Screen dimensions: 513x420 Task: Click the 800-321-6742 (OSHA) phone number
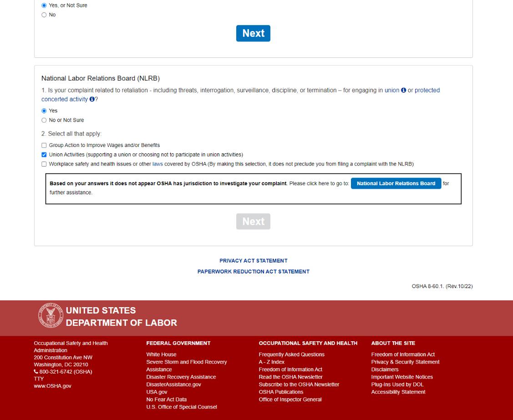[66, 372]
